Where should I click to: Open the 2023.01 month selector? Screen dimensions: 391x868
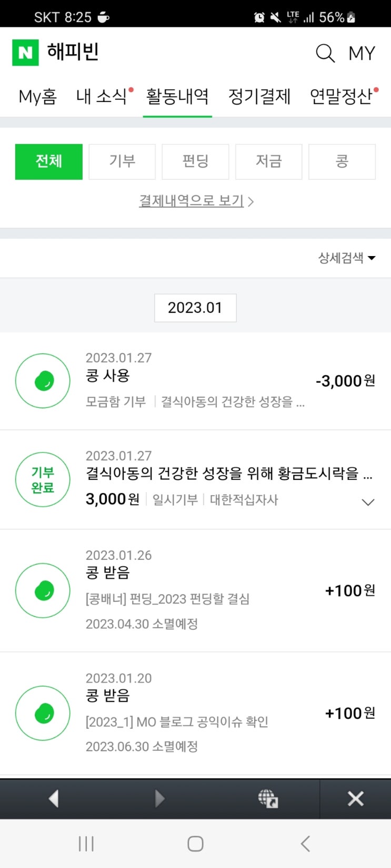tap(195, 308)
